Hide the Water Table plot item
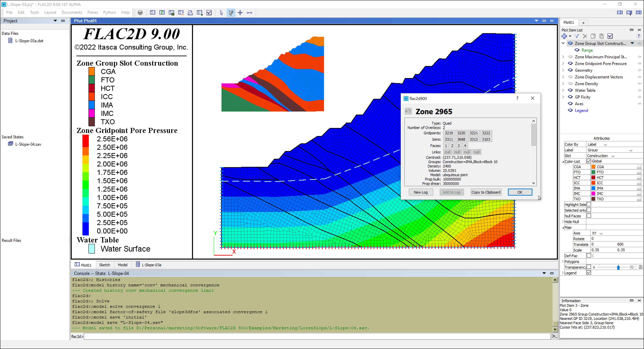 point(570,90)
